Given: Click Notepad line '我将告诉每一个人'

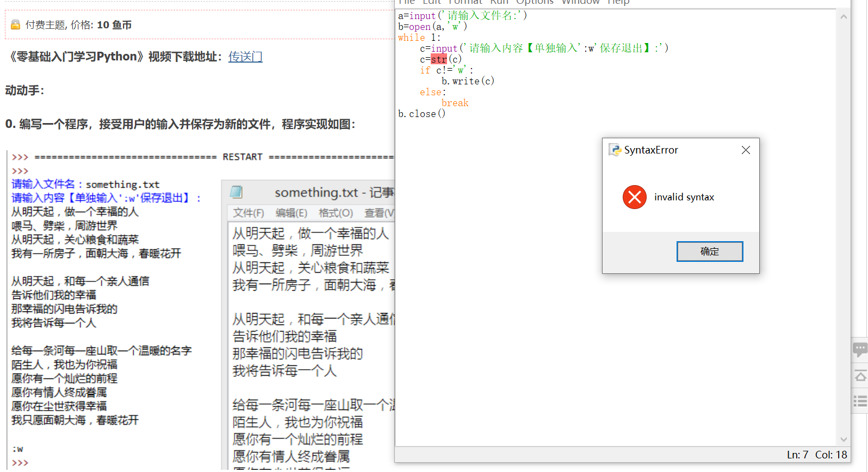Looking at the screenshot, I should tap(284, 371).
